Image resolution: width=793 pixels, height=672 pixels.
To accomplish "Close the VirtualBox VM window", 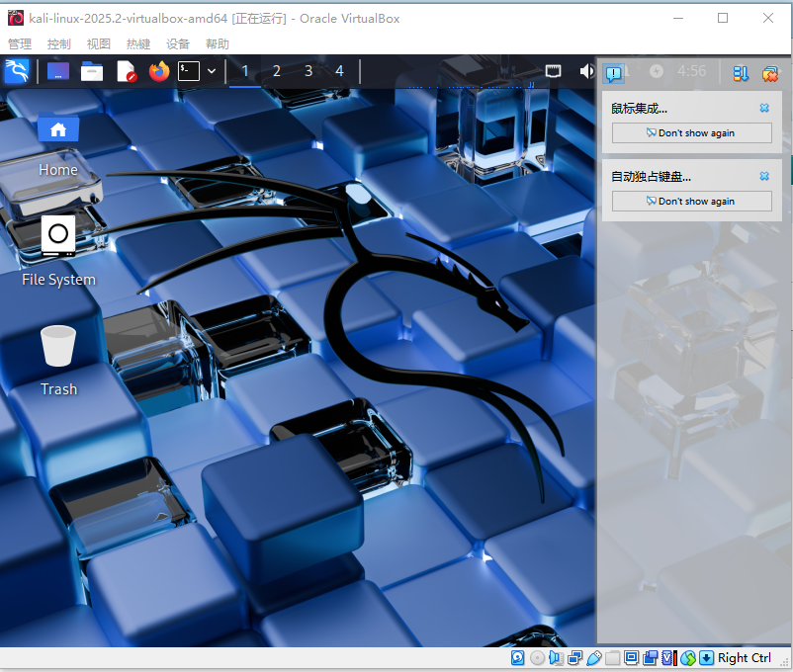I will (x=768, y=18).
